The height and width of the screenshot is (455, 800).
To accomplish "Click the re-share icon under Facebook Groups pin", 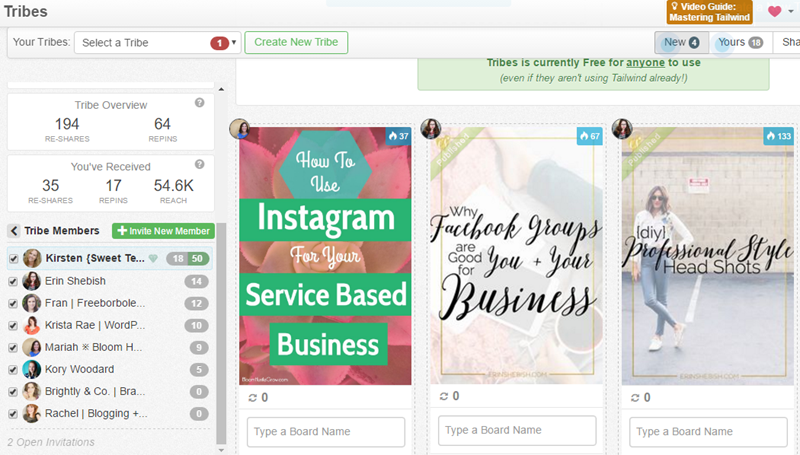I will pyautogui.click(x=444, y=396).
